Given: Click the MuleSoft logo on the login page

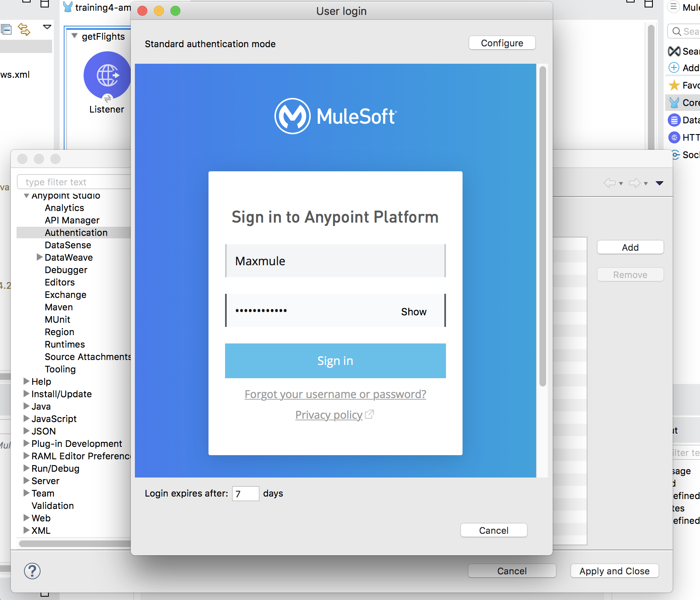Looking at the screenshot, I should coord(336,116).
